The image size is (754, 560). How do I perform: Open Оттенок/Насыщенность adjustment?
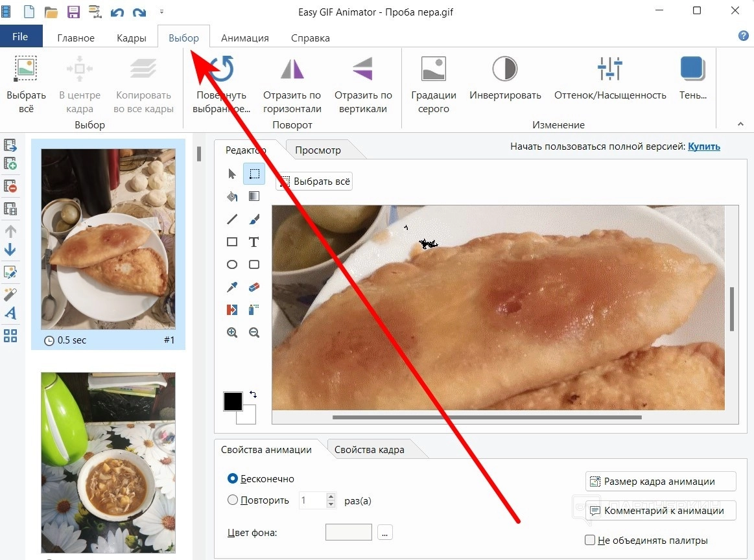pos(609,78)
